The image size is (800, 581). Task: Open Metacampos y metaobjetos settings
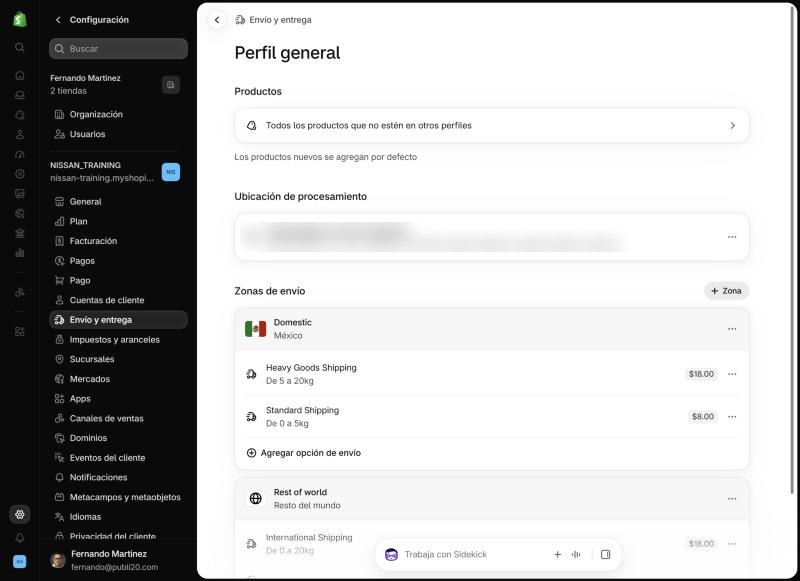coord(118,497)
